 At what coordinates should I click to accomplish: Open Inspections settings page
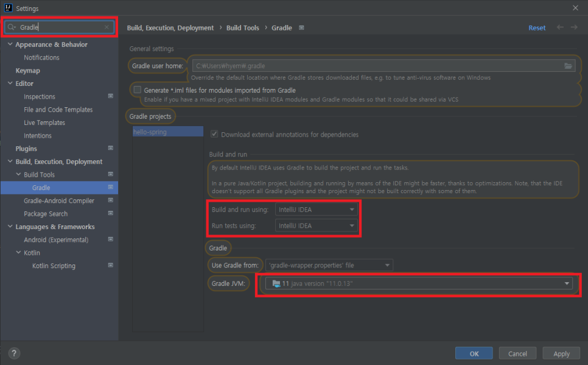pos(40,96)
